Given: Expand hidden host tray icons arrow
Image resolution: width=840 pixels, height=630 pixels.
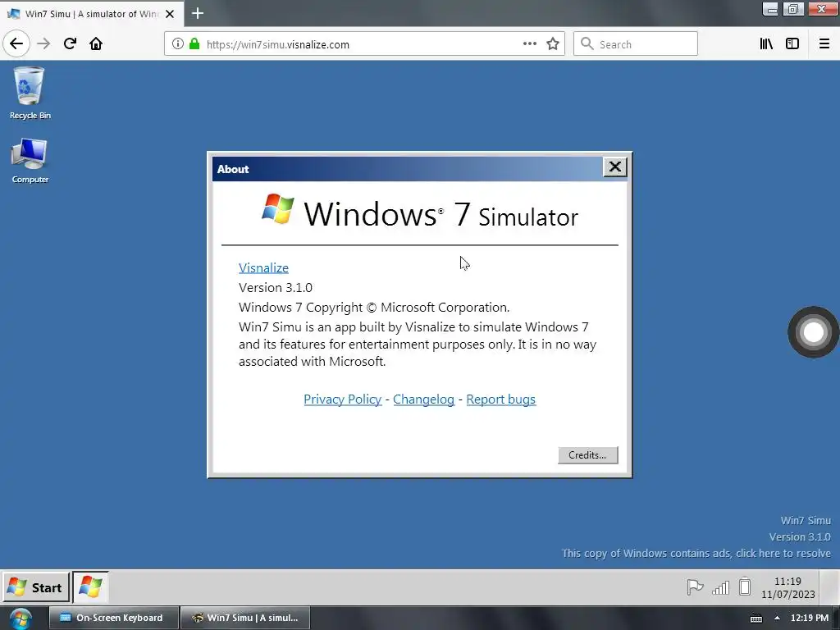Looking at the screenshot, I should coord(777,619).
